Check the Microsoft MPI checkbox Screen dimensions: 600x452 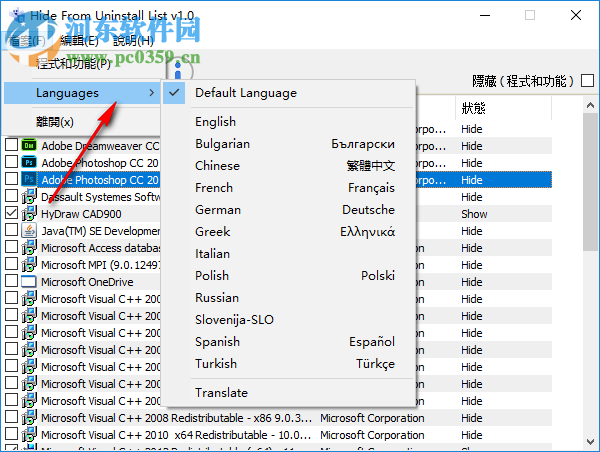pos(11,264)
